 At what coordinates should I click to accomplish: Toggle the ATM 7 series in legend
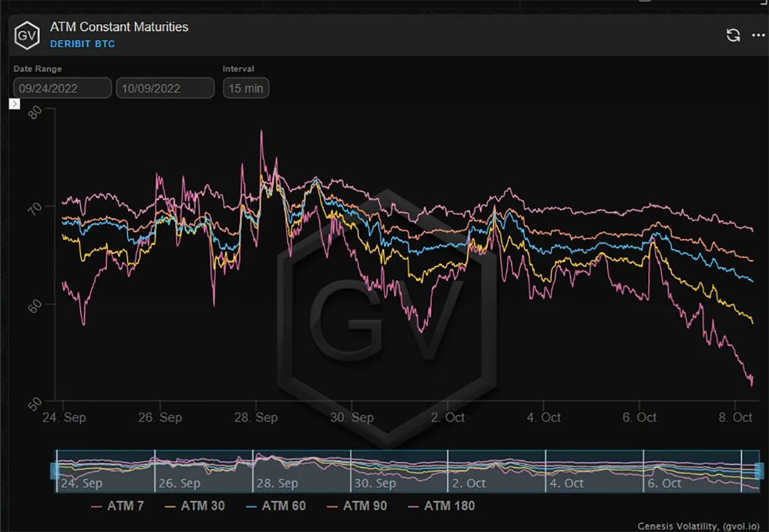click(118, 506)
